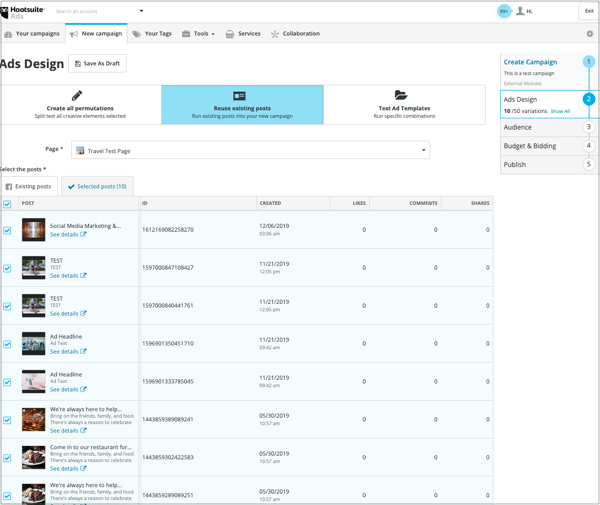600x505 pixels.
Task: Click the pencil icon for Create all permutations
Action: click(x=77, y=95)
